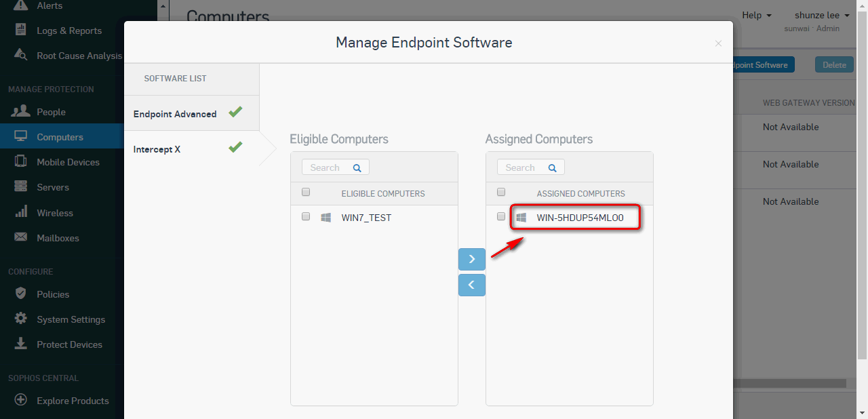
Task: Click the Windows icon beside WIN-5HDUP54MLO0
Action: tap(521, 218)
